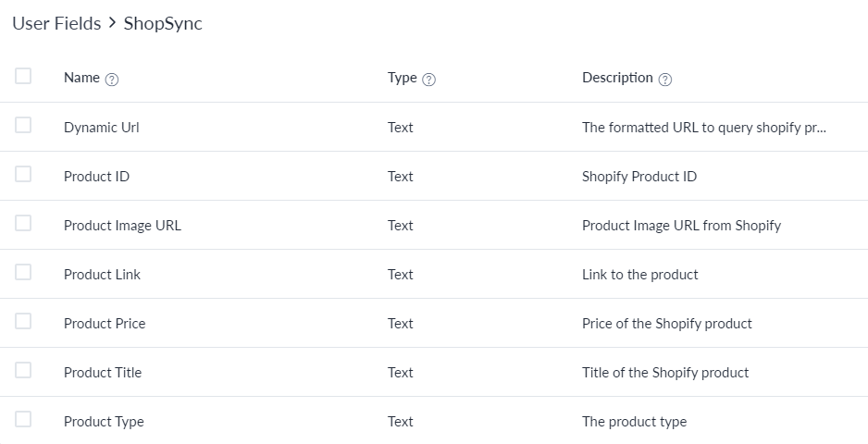Image resolution: width=868 pixels, height=444 pixels.
Task: Open the Product Price field
Action: coord(105,324)
